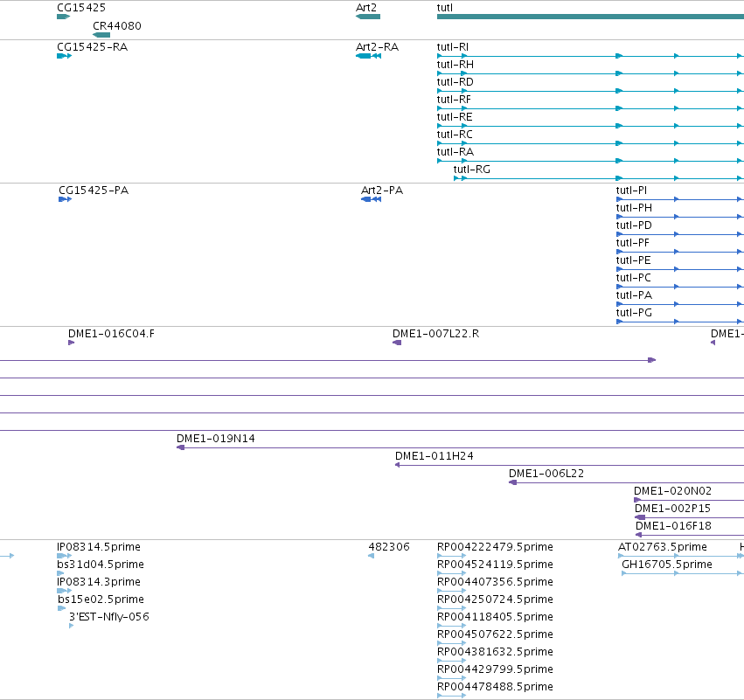The height and width of the screenshot is (700, 744).
Task: Click the Art2 gene arrow glyph
Action: coord(368,17)
